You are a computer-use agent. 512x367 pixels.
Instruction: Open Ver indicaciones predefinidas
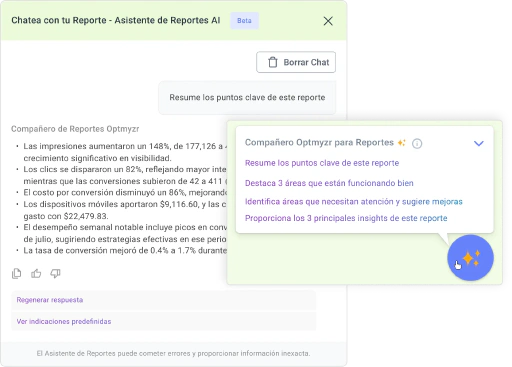(x=64, y=321)
